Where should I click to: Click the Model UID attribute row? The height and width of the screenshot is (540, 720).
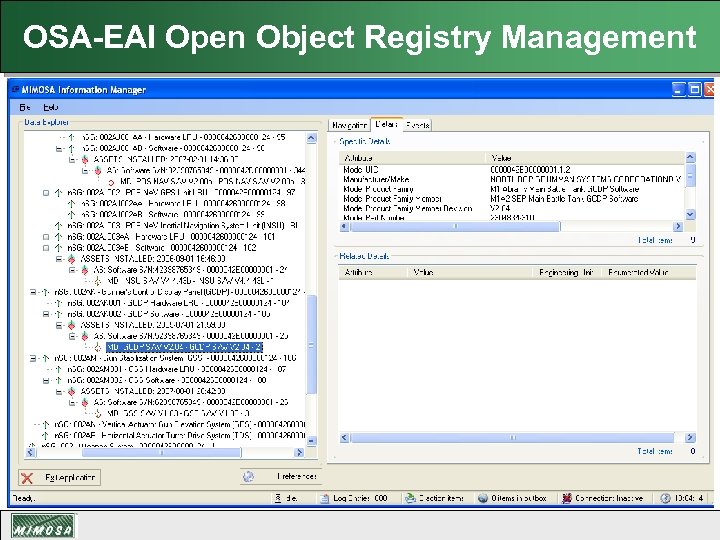point(512,169)
